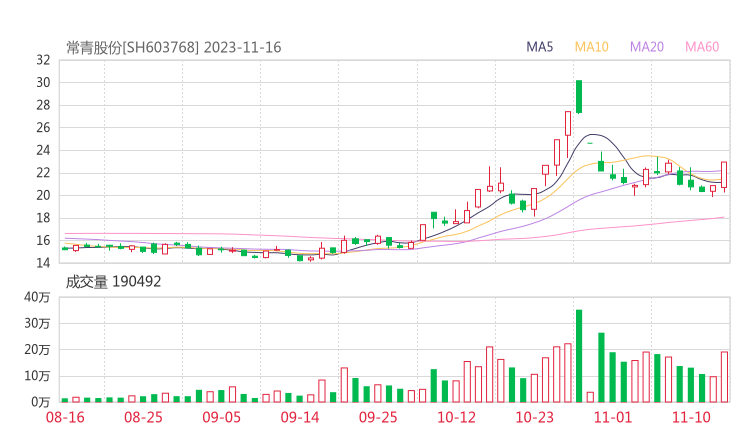Screen dimensions: 740x440
Task: Click the 30万 volume axis label
Action: coord(37,323)
